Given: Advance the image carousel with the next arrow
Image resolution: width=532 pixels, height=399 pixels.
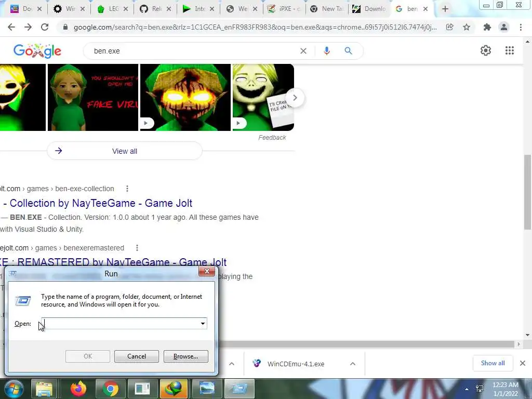Looking at the screenshot, I should click(x=295, y=98).
